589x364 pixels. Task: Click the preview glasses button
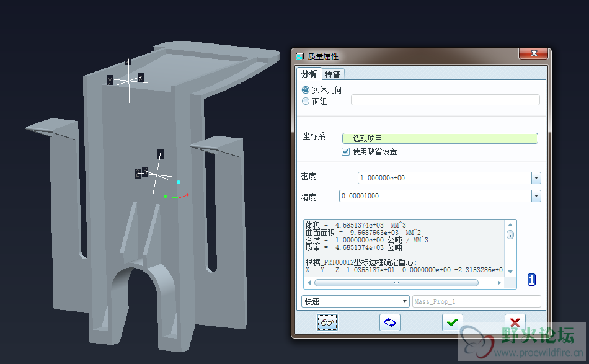click(x=327, y=322)
